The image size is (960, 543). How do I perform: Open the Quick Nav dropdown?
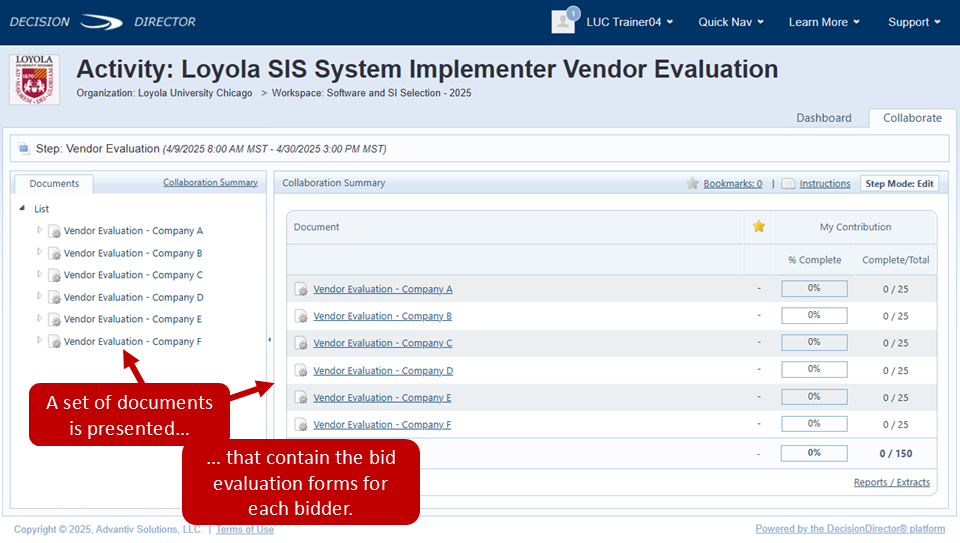click(731, 22)
